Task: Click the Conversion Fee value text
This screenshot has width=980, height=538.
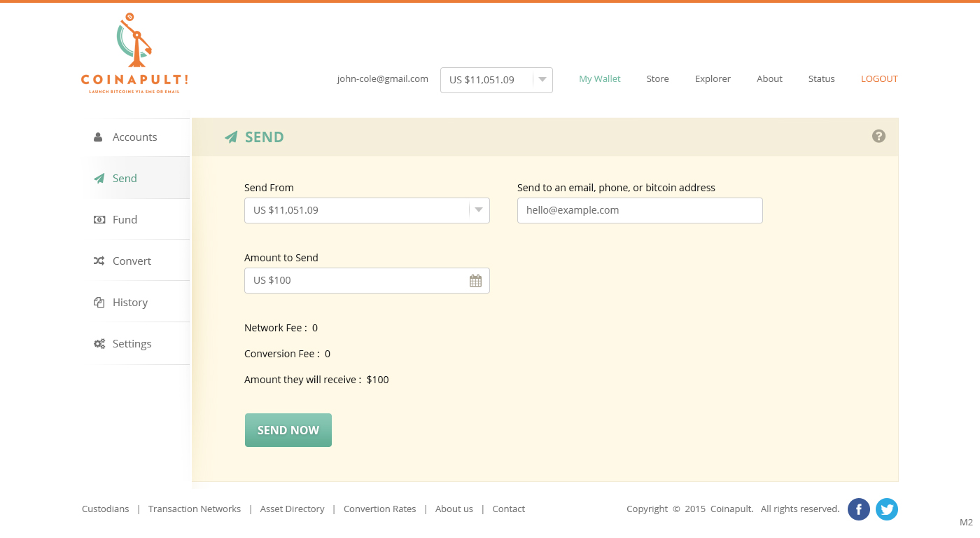Action: tap(287, 354)
